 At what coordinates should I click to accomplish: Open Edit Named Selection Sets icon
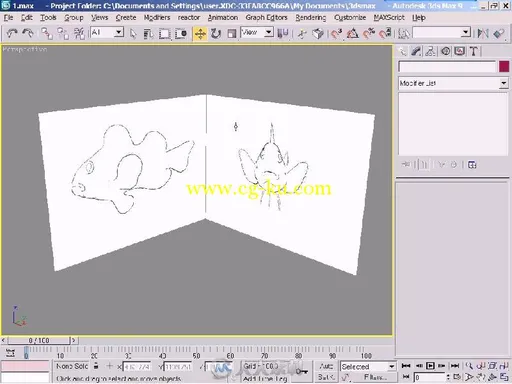pyautogui.click(x=404, y=33)
